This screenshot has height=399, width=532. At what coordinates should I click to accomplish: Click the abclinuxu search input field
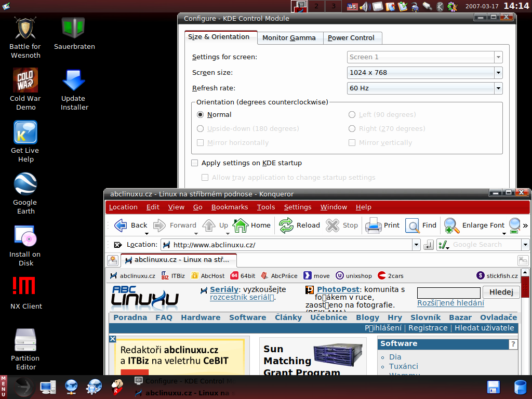448,293
